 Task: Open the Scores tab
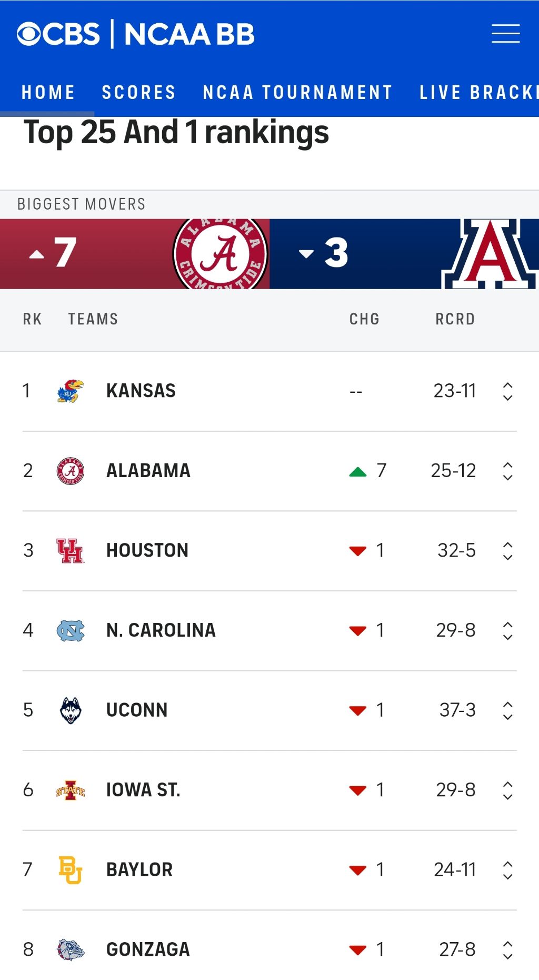pos(138,93)
